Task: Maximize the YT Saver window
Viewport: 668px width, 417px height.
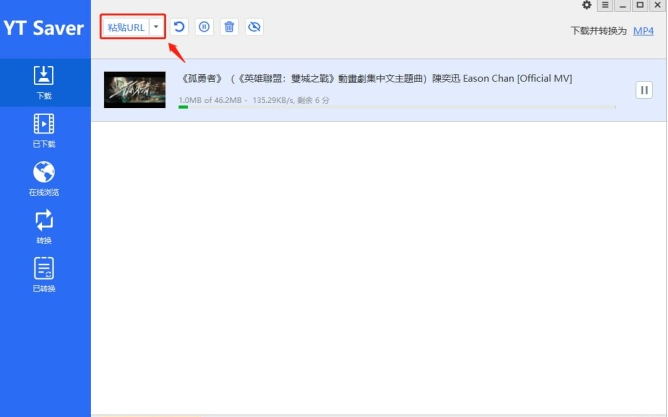Action: click(x=639, y=6)
